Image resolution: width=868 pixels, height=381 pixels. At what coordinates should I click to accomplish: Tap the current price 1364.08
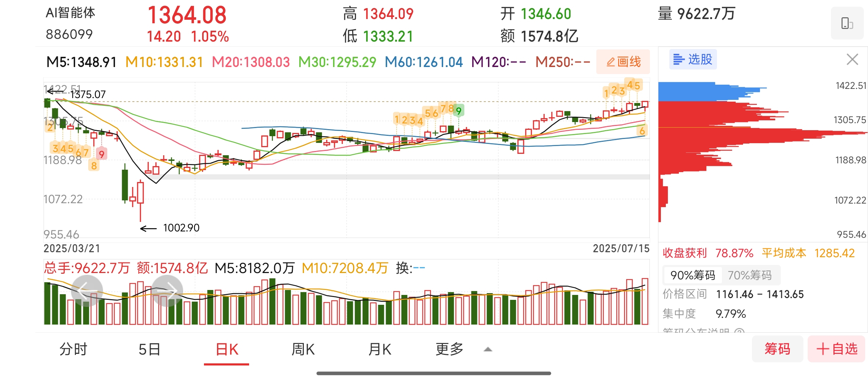187,15
